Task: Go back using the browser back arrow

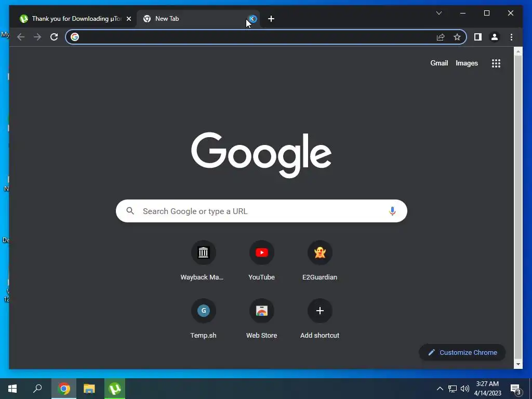Action: click(21, 37)
